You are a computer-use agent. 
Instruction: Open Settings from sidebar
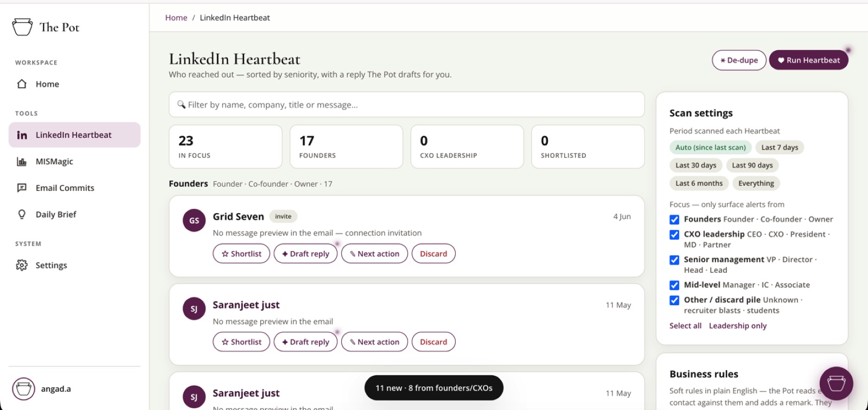[x=74, y=265]
